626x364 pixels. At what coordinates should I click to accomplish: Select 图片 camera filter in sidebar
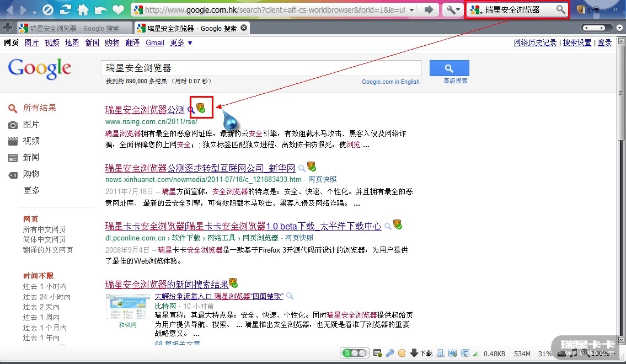(24, 125)
